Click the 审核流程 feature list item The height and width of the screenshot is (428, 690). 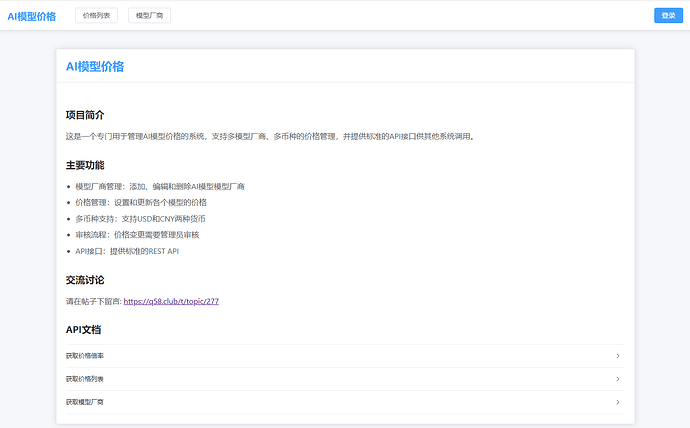point(137,235)
